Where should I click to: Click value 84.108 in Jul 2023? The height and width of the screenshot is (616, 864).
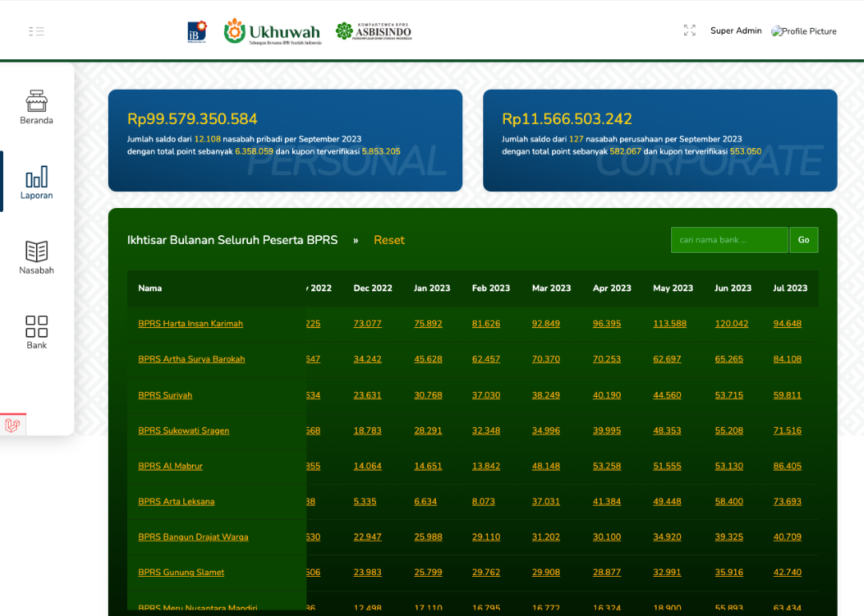787,358
